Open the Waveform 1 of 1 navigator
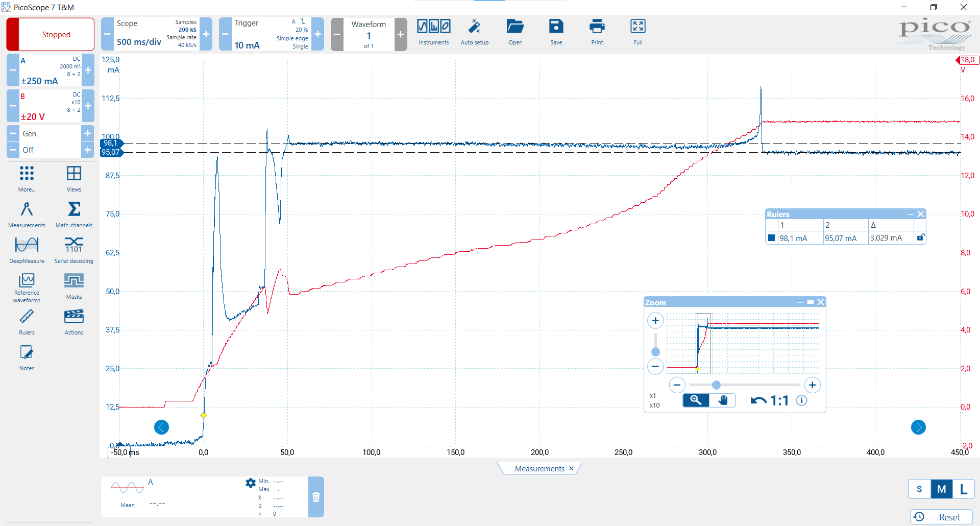 point(369,34)
